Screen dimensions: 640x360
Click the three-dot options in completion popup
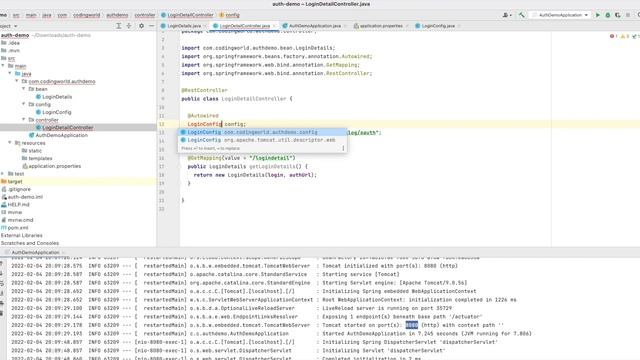pos(343,148)
